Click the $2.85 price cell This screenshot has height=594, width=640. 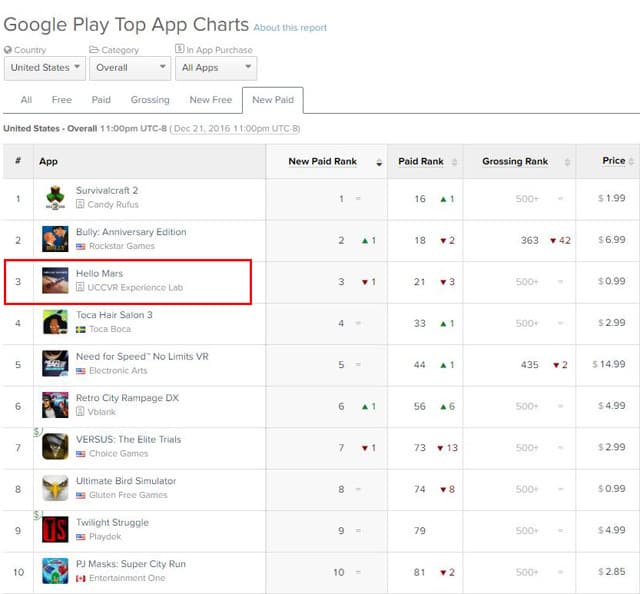coord(611,572)
